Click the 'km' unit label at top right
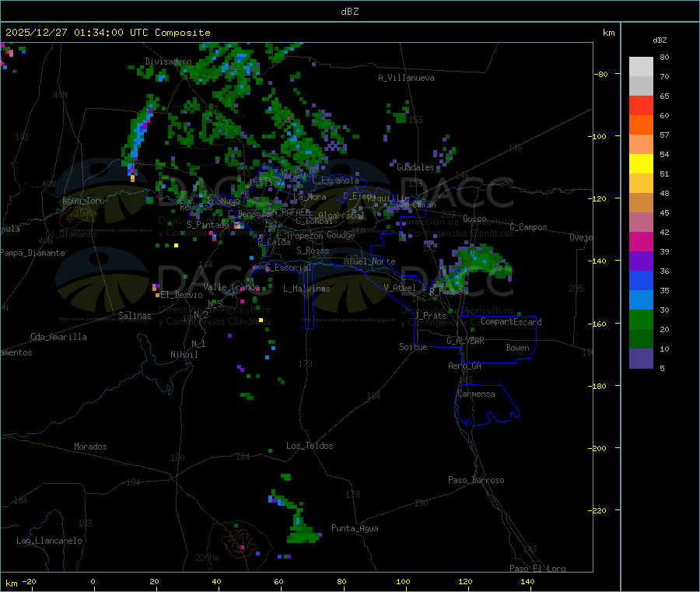The width and height of the screenshot is (700, 592). [x=608, y=33]
